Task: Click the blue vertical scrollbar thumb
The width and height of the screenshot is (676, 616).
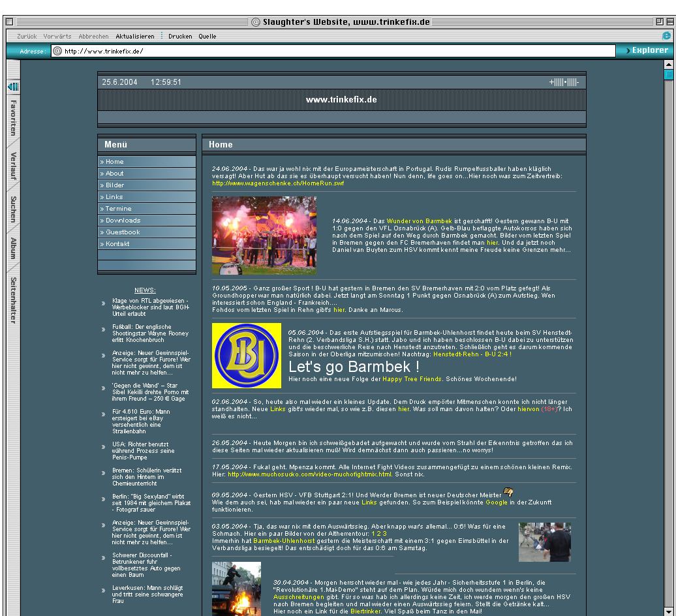Action: pyautogui.click(x=669, y=74)
